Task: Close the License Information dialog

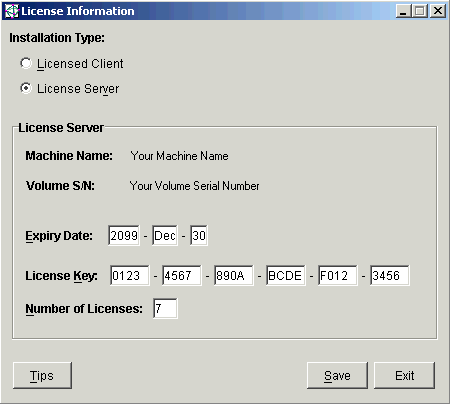Action: (438, 11)
